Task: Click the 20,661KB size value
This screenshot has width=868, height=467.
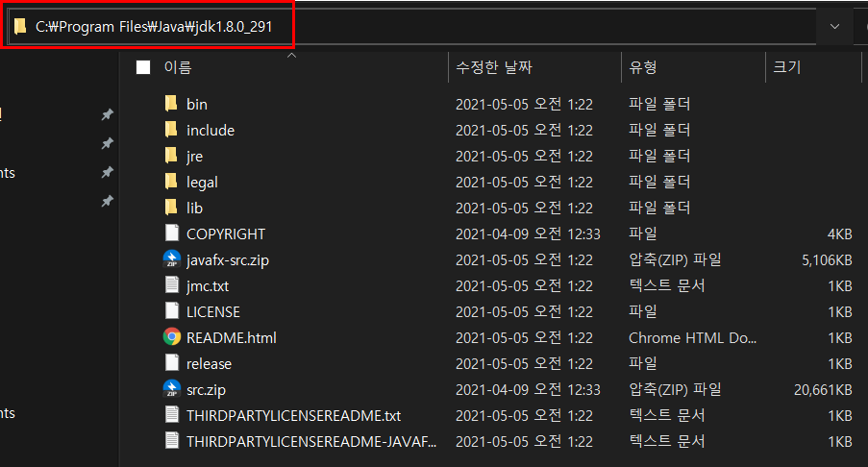Action: [823, 390]
